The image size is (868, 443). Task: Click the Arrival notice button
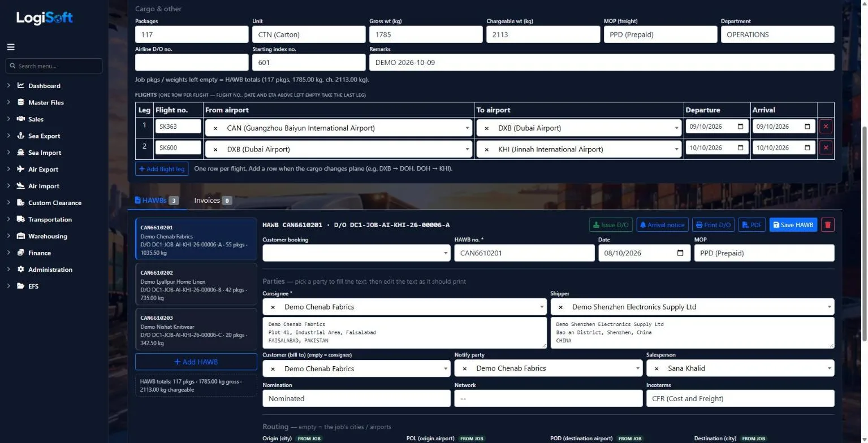(662, 225)
